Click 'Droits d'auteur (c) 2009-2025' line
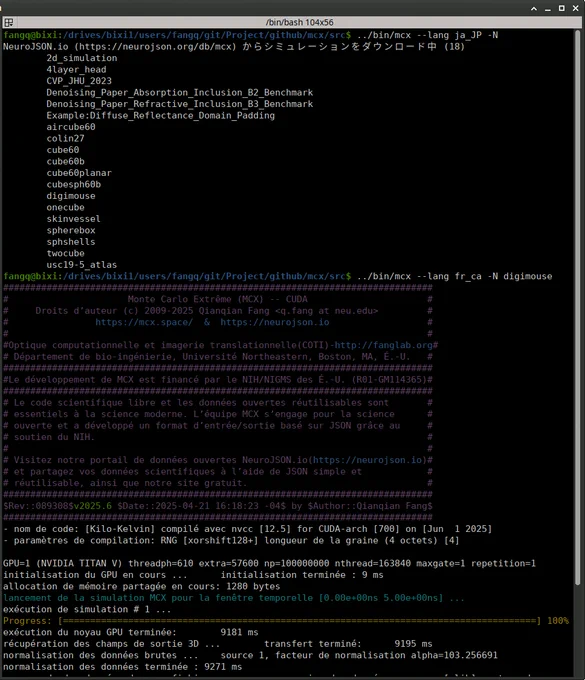The image size is (585, 680). pyautogui.click(x=207, y=311)
